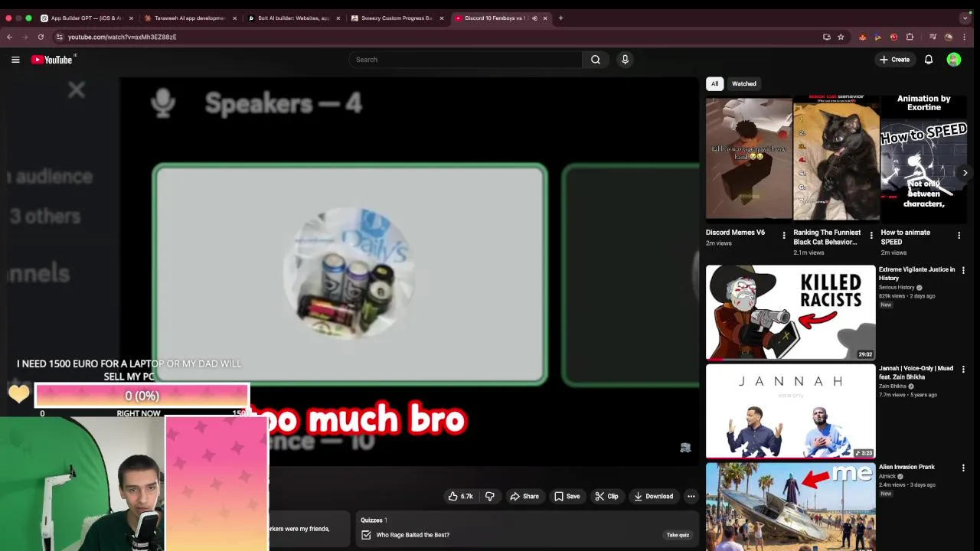Open the account avatar menu
This screenshot has height=551, width=980.
953,60
